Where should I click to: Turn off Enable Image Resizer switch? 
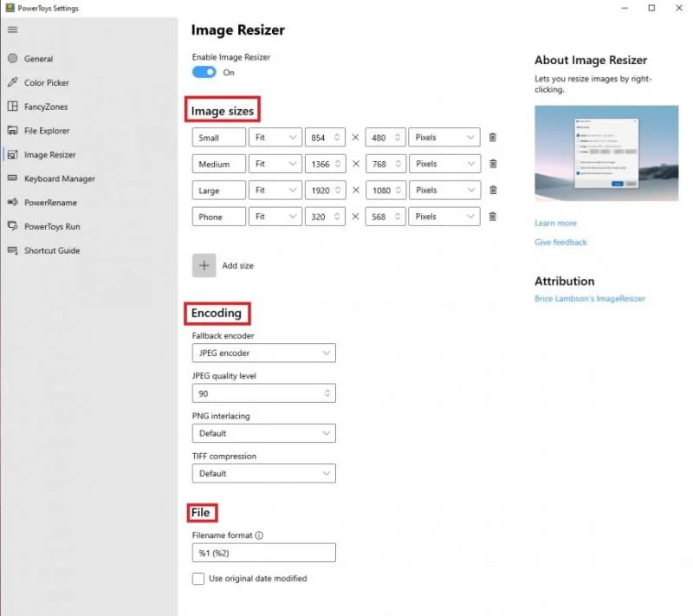(204, 72)
